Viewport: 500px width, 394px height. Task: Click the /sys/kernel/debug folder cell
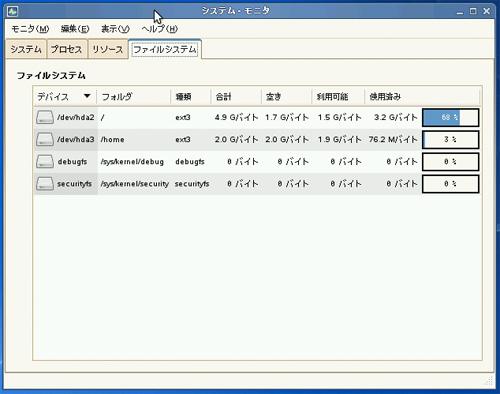[x=132, y=162]
